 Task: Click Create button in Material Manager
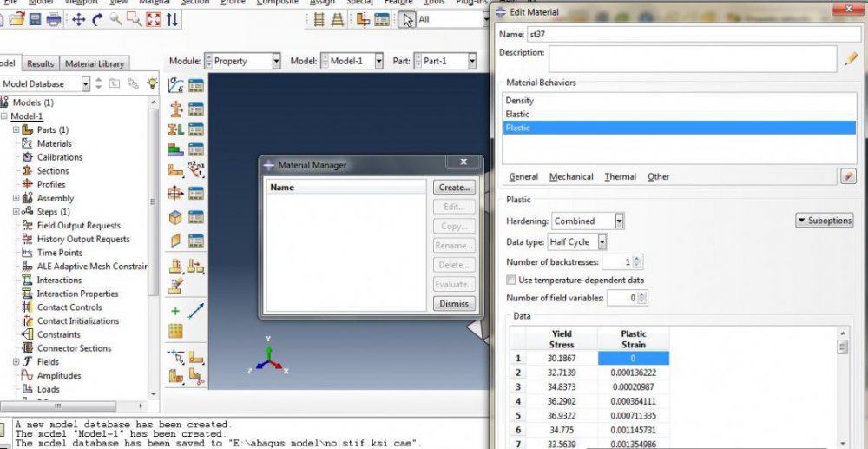[454, 187]
